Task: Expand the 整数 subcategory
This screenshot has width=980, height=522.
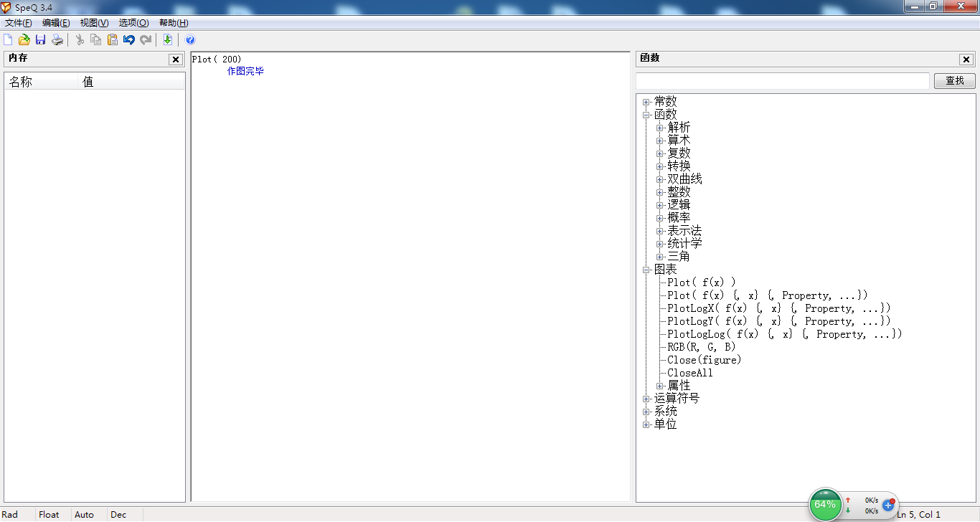Action: click(661, 192)
